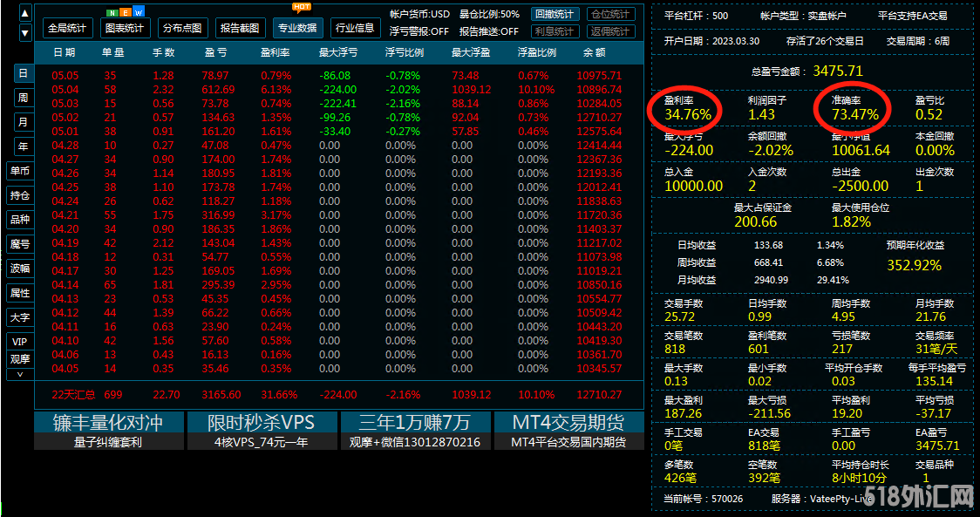This screenshot has width=980, height=517.
Task: Click the 10975.71 balance value
Action: point(599,76)
